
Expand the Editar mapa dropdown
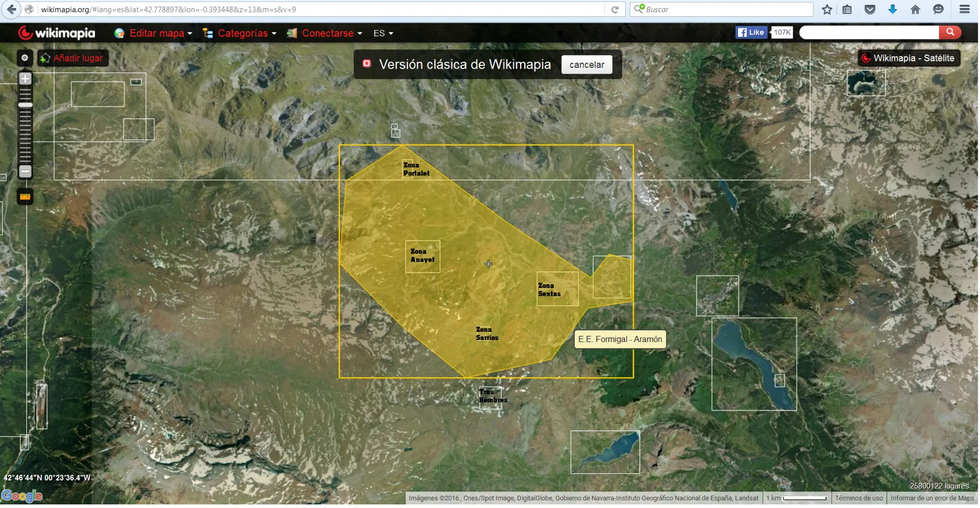154,33
